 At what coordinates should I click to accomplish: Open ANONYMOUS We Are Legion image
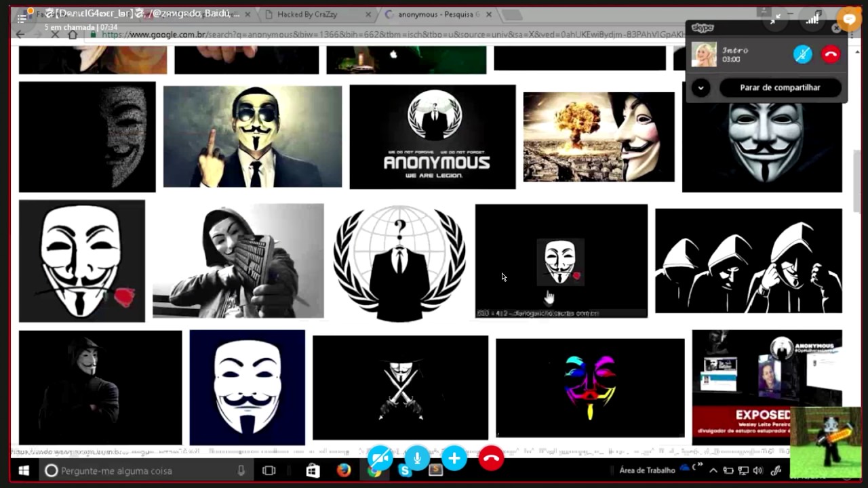click(x=433, y=137)
